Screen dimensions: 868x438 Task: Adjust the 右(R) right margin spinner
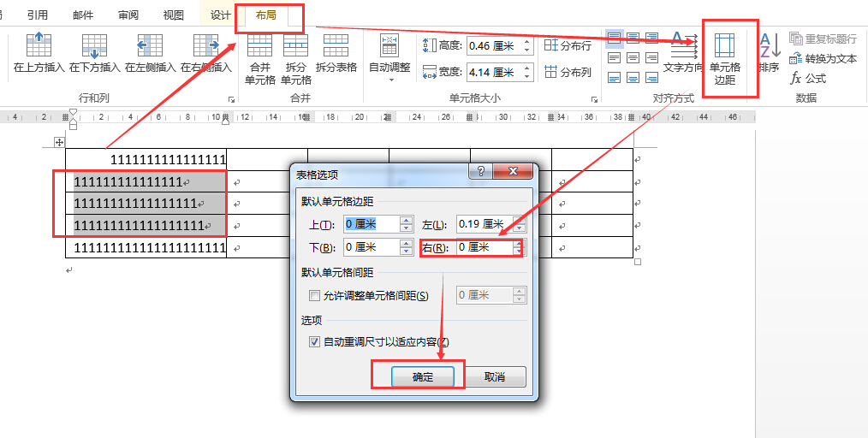point(520,247)
